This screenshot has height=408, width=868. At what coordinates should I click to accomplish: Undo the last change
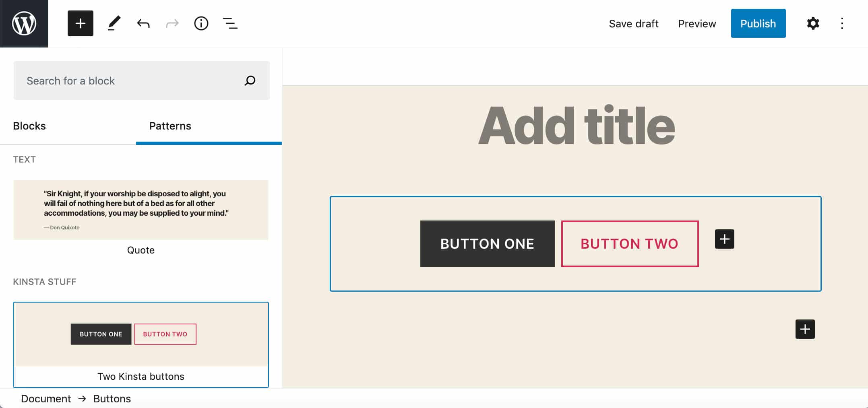[x=143, y=23]
